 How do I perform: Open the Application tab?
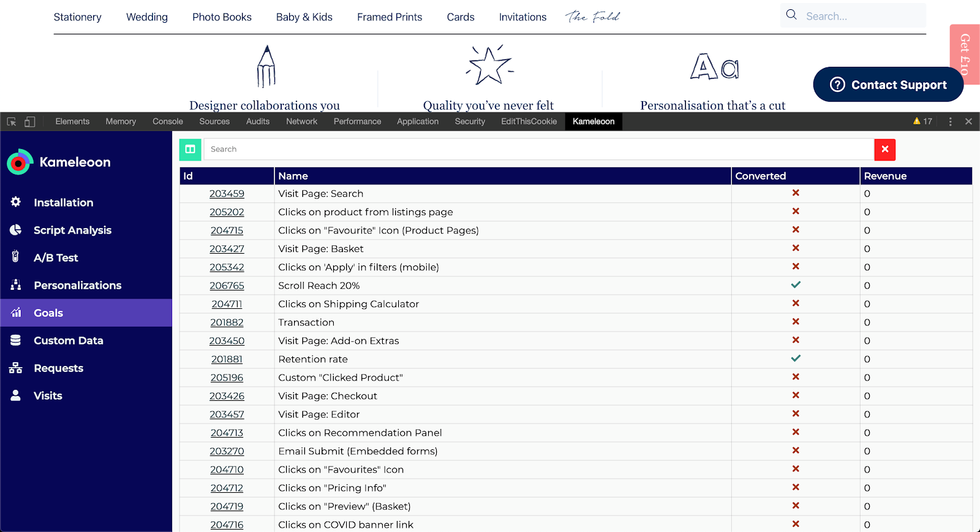[418, 121]
